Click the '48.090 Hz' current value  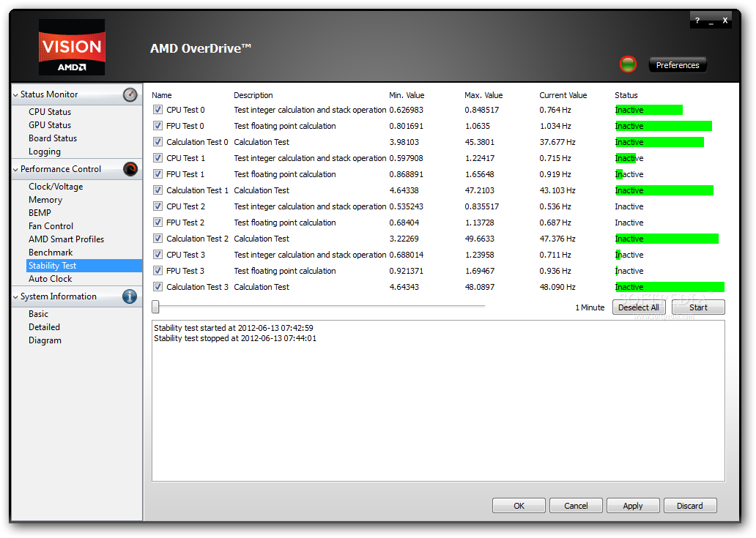pyautogui.click(x=557, y=287)
